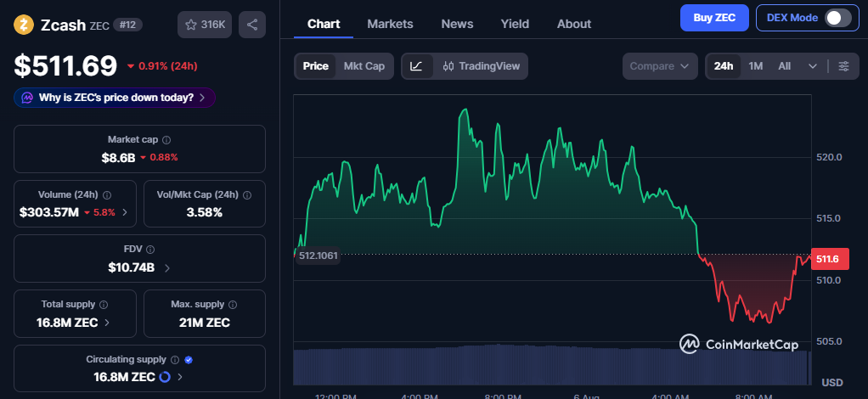Show the Max. supply info icon
This screenshot has height=399, width=868.
coord(233,305)
